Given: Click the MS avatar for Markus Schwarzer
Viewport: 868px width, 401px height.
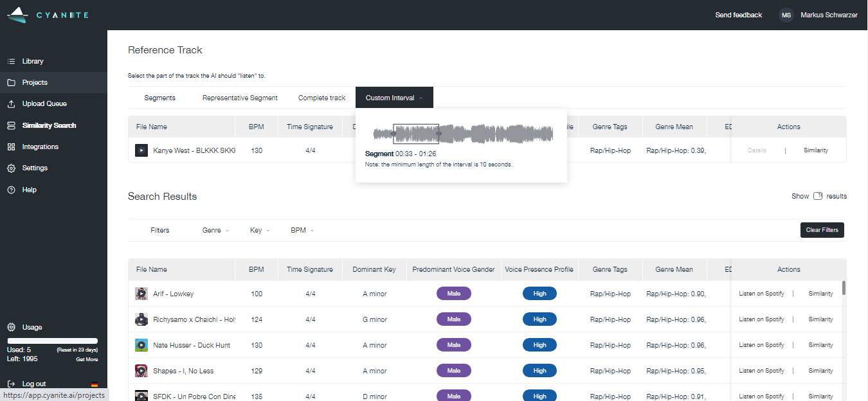Looking at the screenshot, I should click(x=786, y=15).
